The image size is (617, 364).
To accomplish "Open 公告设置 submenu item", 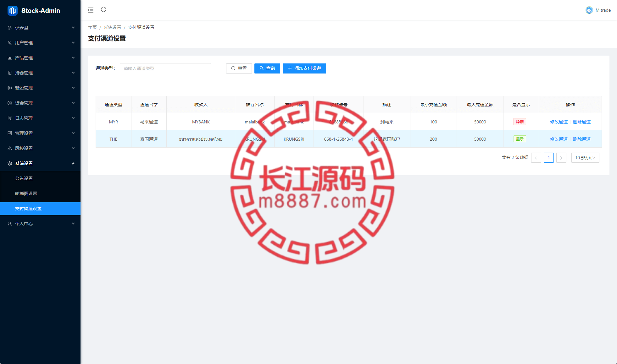I will click(40, 178).
